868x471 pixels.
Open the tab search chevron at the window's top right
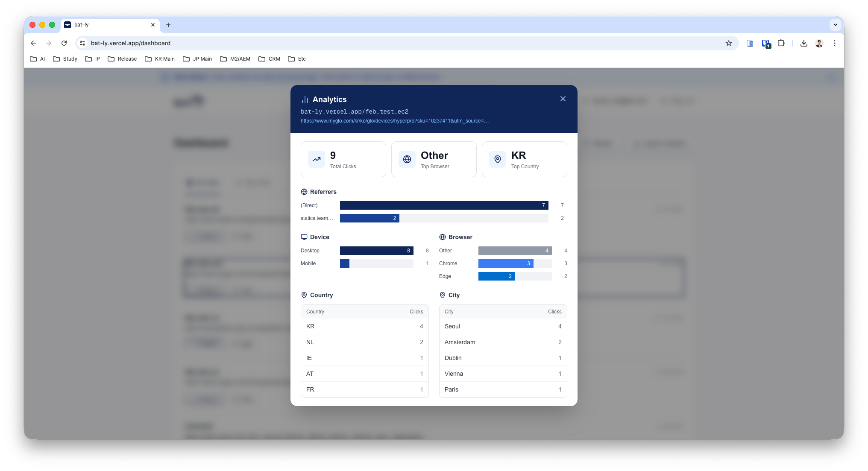835,25
